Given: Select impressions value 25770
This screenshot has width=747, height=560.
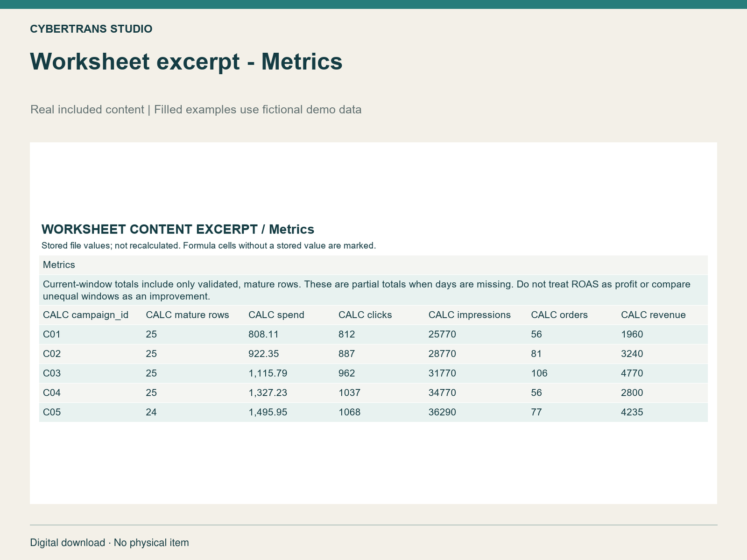Looking at the screenshot, I should (442, 334).
